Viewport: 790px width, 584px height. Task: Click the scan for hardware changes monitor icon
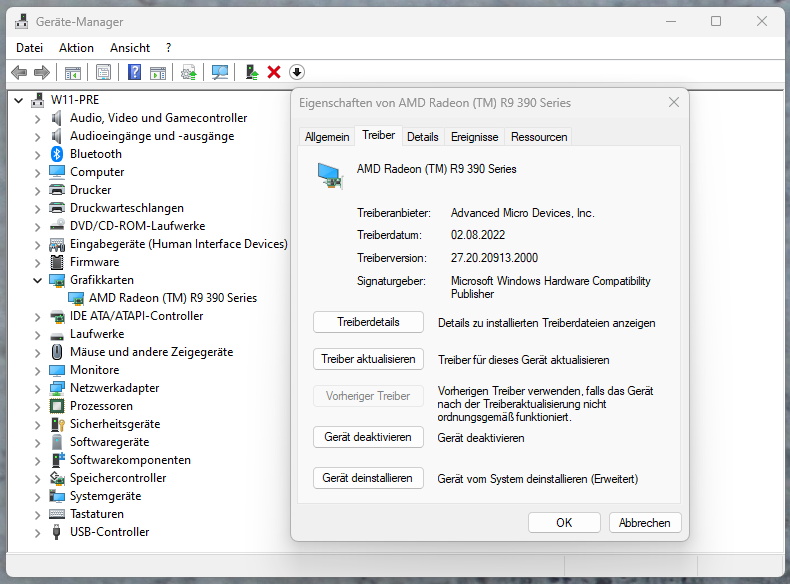(x=220, y=73)
